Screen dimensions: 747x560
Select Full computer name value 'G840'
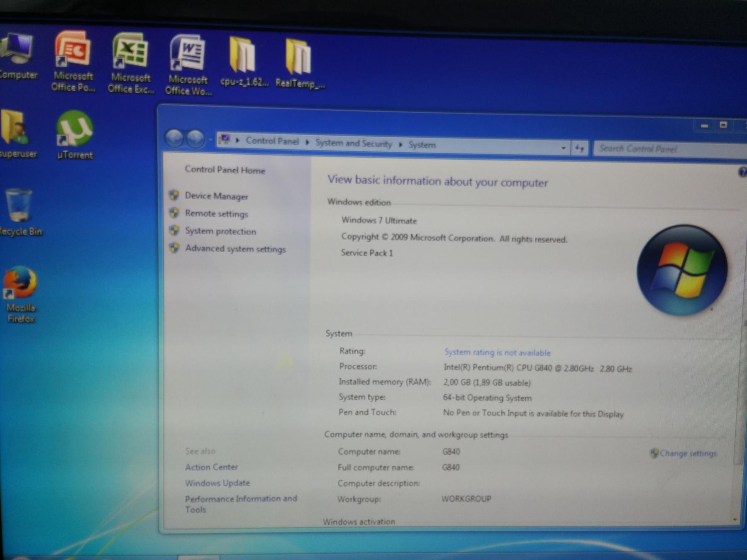pos(451,467)
